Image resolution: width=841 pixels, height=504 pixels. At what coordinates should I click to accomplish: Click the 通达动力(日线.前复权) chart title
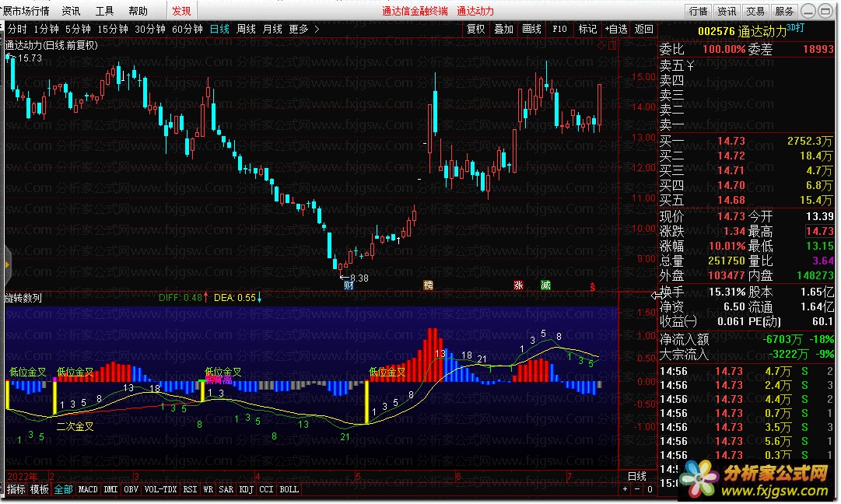[51, 46]
